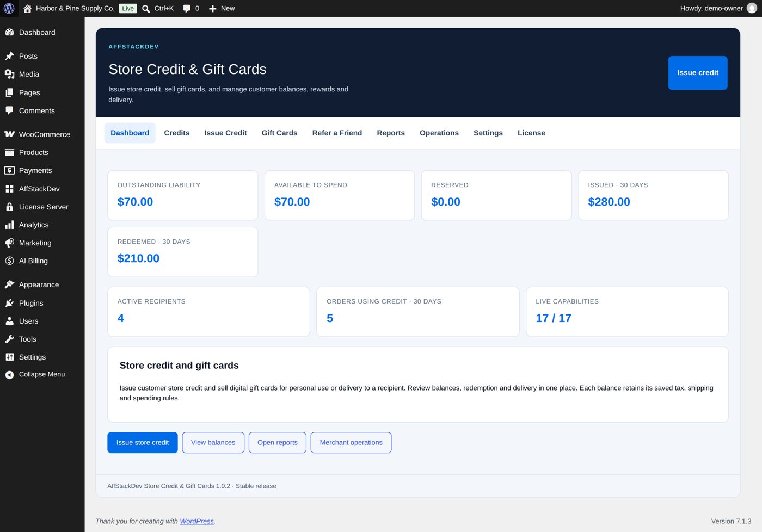Click the Media library icon
762x532 pixels.
[x=9, y=74]
